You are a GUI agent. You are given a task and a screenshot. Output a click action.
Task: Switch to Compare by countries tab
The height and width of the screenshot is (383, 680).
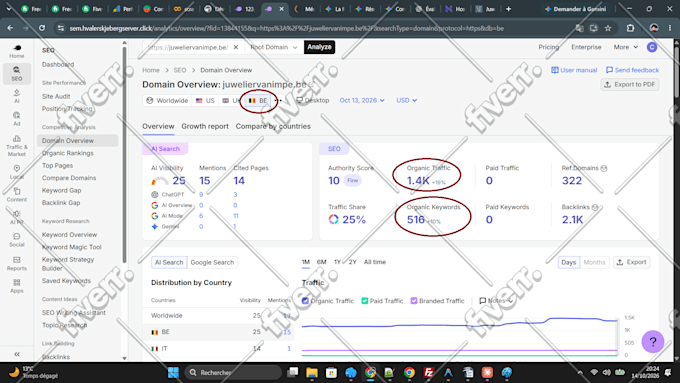point(273,126)
